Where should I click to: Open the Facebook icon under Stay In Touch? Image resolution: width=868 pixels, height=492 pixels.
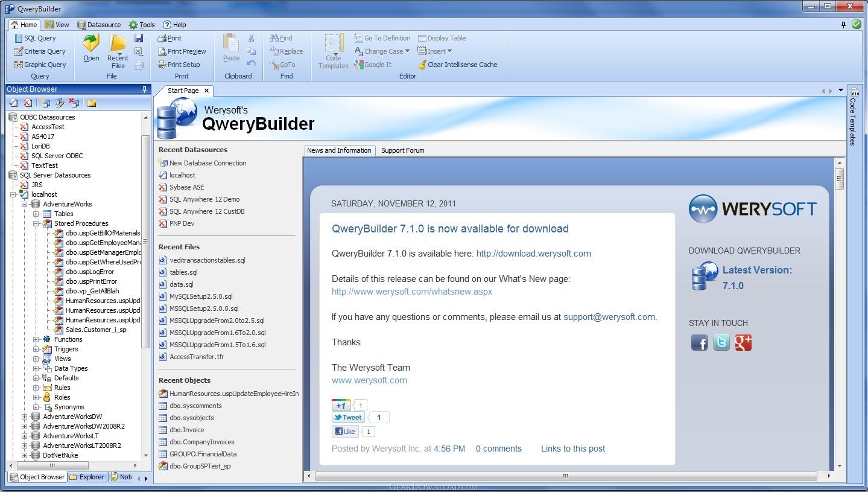pyautogui.click(x=699, y=342)
